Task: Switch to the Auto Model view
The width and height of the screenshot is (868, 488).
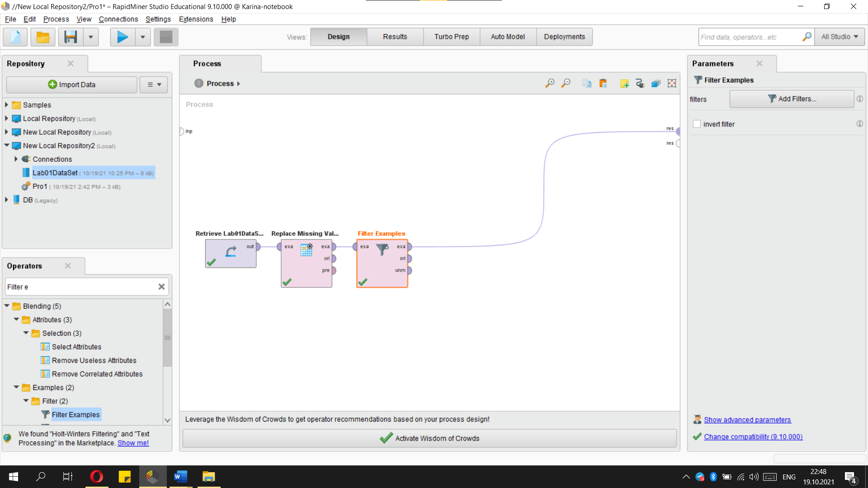Action: click(508, 37)
